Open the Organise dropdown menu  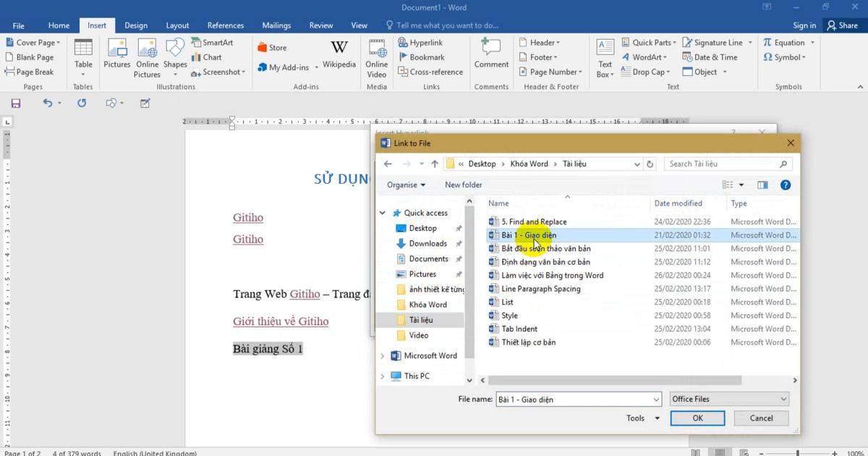coord(406,185)
